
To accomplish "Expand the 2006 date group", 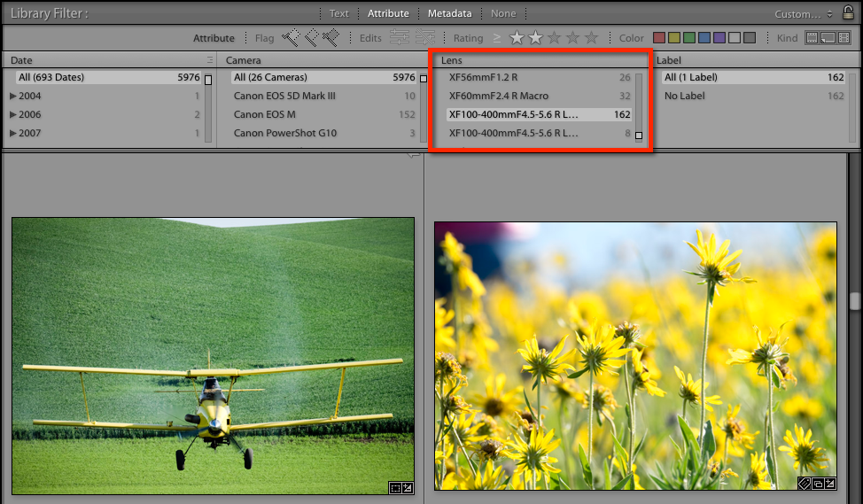I will coord(12,114).
